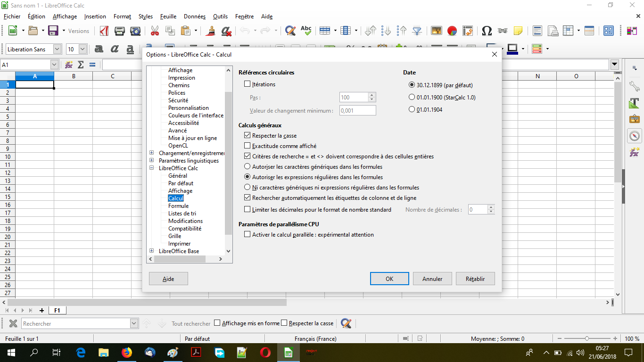Insert an image via toolbar icon
Viewport: 644px width, 362px height.
(437, 31)
